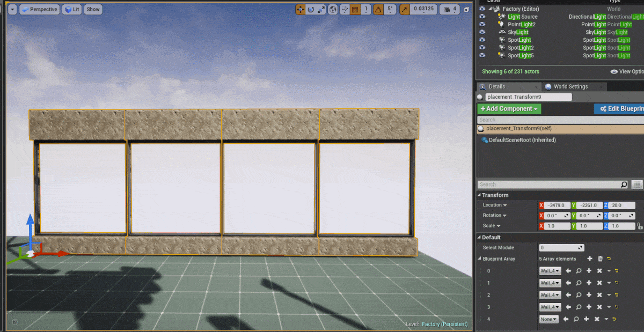Viewport: 644px width, 332px height.
Task: Toggle the scale lock icon
Action: point(640,226)
